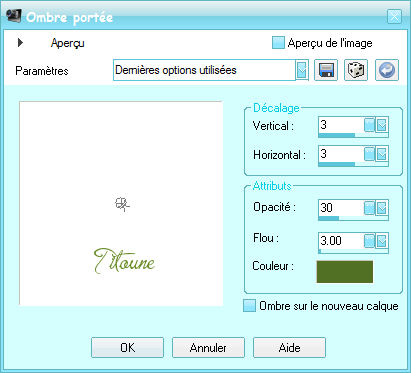Open help with the Aide button
The height and width of the screenshot is (373, 411).
pos(289,347)
